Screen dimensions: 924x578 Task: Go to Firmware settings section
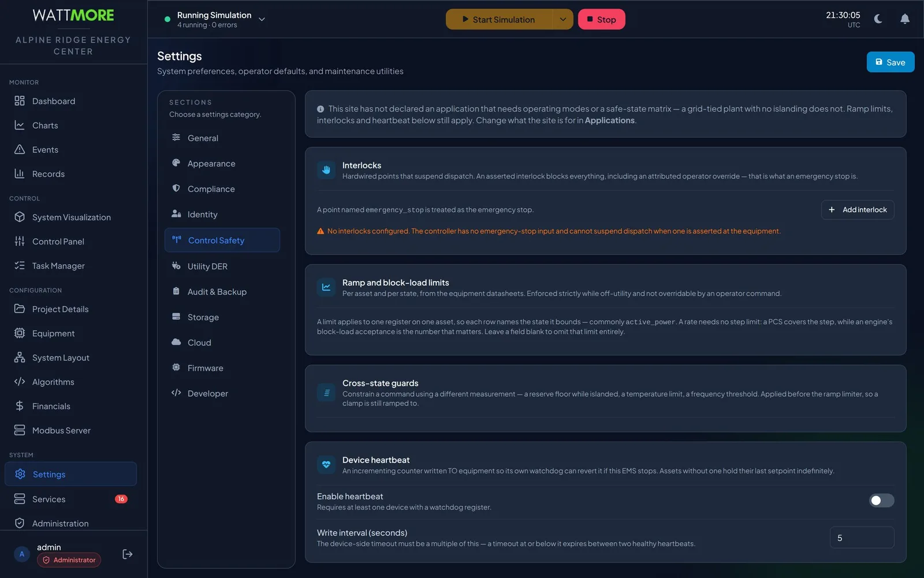[222, 368]
